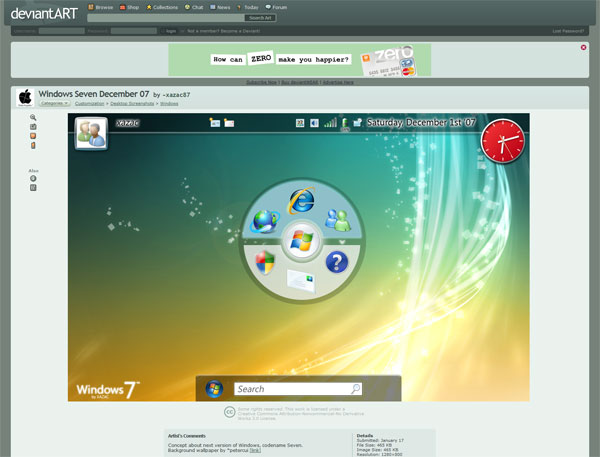The height and width of the screenshot is (457, 600).
Task: Open the Shop menu item
Action: pos(129,7)
